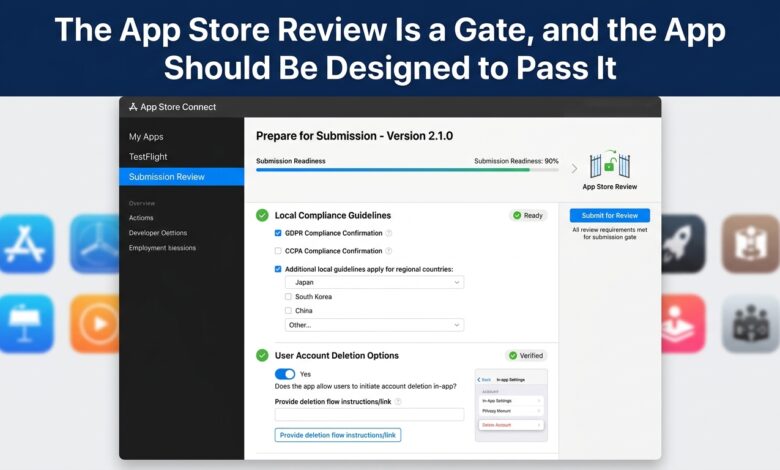The image size is (780, 470).
Task: Expand the Other... region dropdown
Action: (x=374, y=325)
